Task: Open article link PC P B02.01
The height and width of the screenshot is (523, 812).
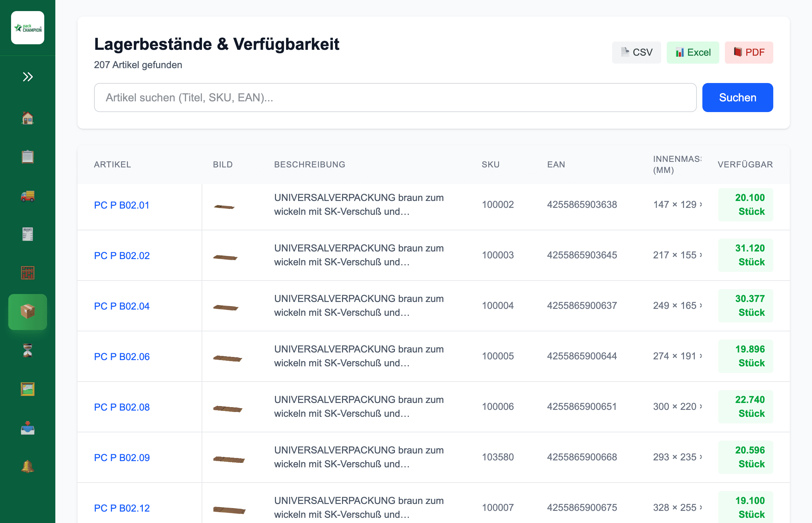Action: pos(122,205)
